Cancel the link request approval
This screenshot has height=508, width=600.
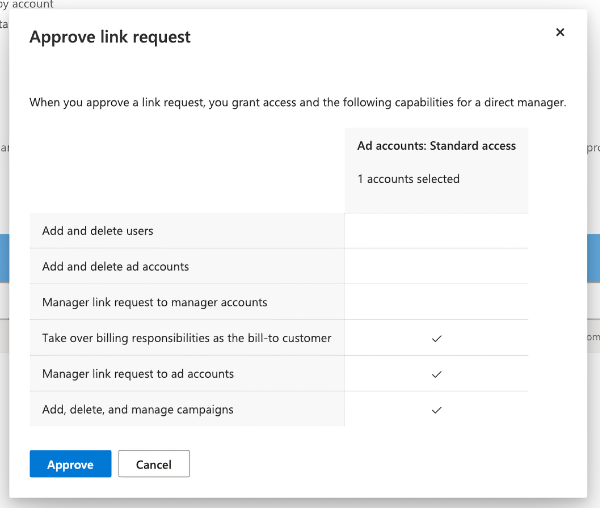[x=154, y=464]
